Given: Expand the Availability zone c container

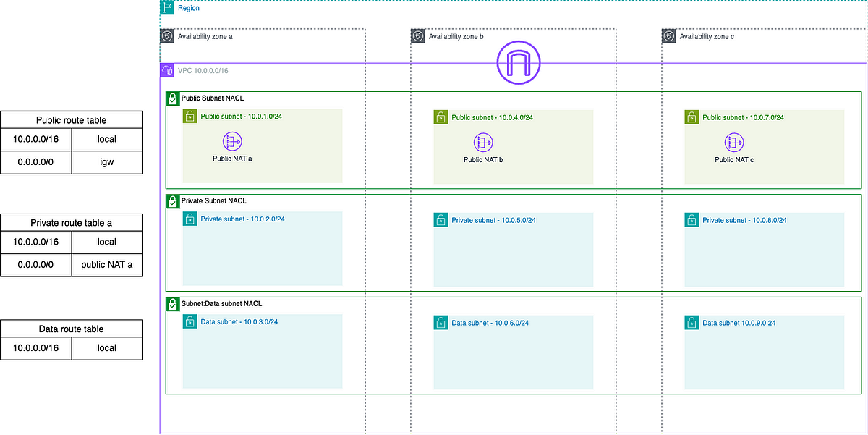Looking at the screenshot, I should click(668, 35).
